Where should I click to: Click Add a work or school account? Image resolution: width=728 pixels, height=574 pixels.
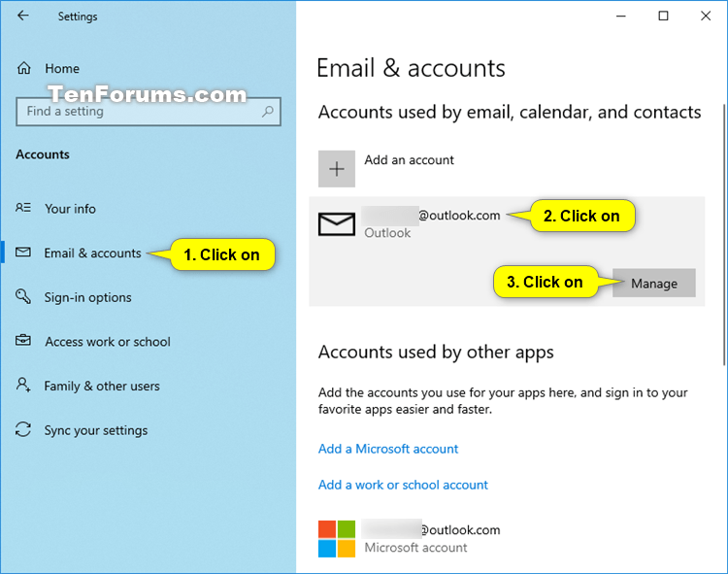(x=403, y=485)
